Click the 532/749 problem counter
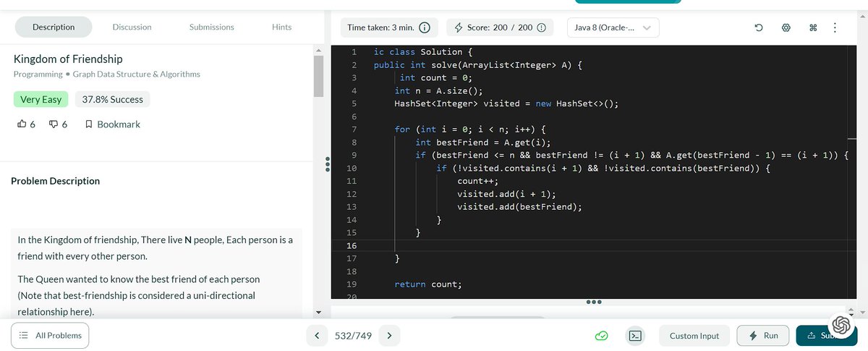This screenshot has height=351, width=868. click(353, 336)
